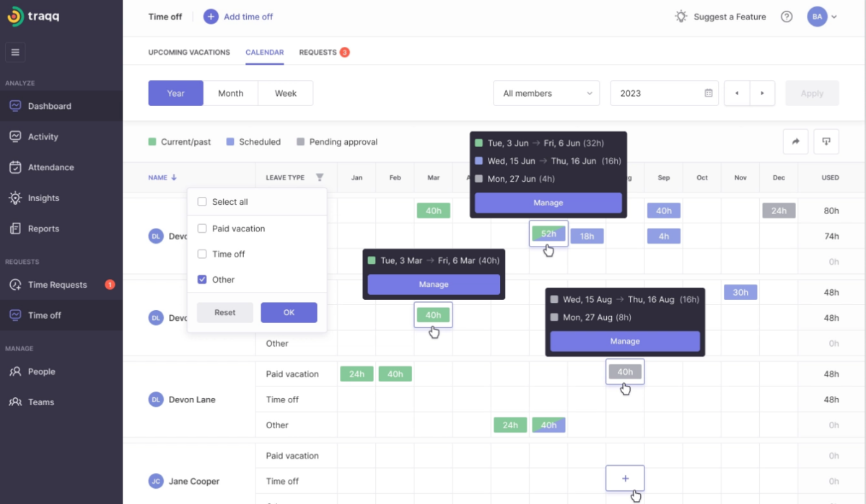Click the hamburger menu icon in sidebar
Image resolution: width=866 pixels, height=504 pixels.
[x=15, y=52]
